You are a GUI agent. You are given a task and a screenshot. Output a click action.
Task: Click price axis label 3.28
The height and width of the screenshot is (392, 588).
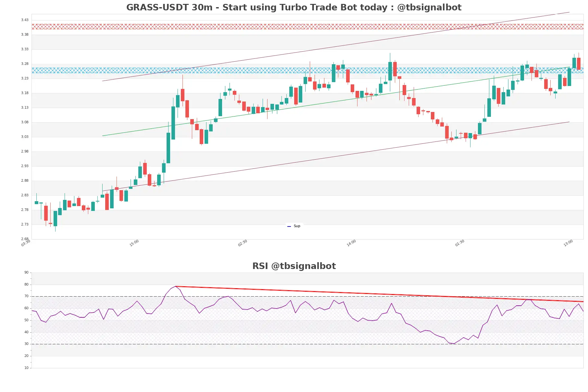pyautogui.click(x=25, y=64)
